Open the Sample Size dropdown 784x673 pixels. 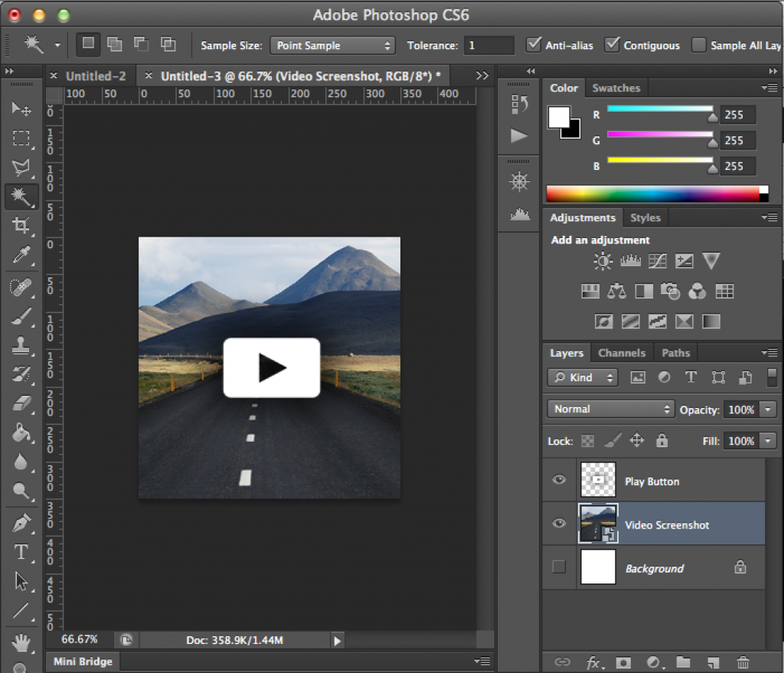(332, 46)
